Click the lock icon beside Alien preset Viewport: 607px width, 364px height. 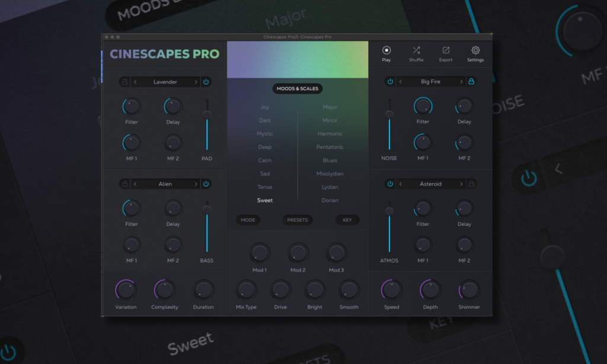point(124,184)
